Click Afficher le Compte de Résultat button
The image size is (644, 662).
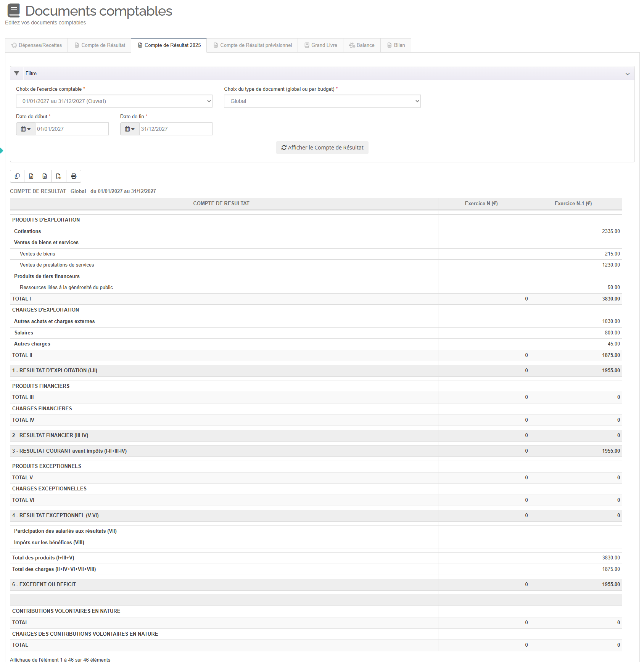pyautogui.click(x=322, y=148)
